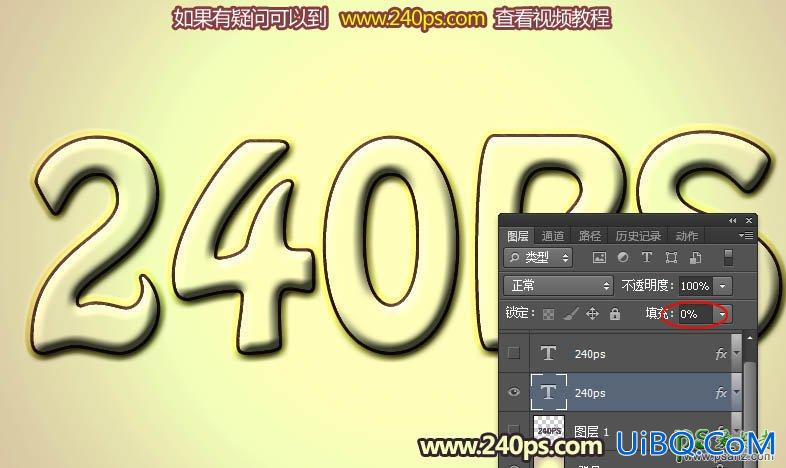Click lock transparent pixels icon
Viewport: 786px width, 468px height.
tap(548, 314)
